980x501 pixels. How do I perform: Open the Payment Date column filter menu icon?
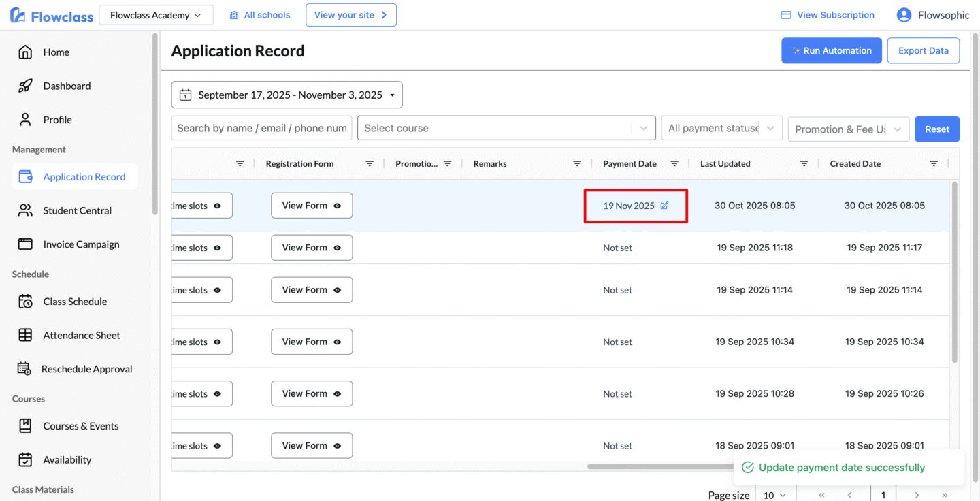674,164
